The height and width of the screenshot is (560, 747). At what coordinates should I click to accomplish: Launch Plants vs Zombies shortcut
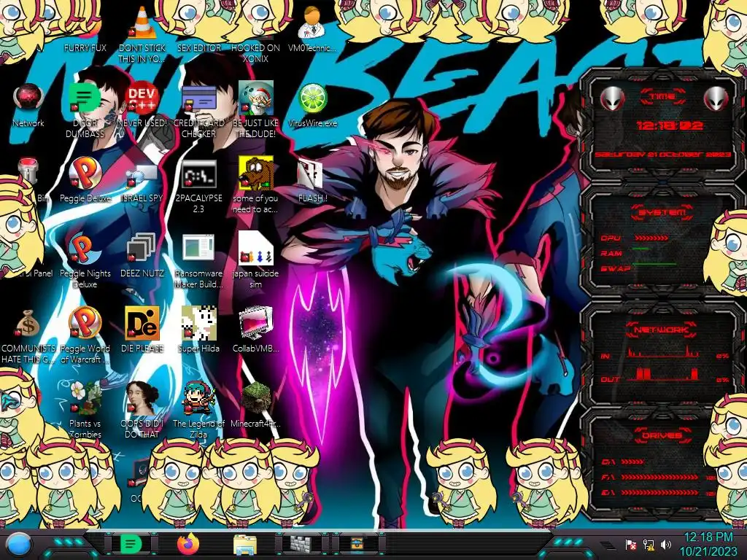(x=85, y=398)
